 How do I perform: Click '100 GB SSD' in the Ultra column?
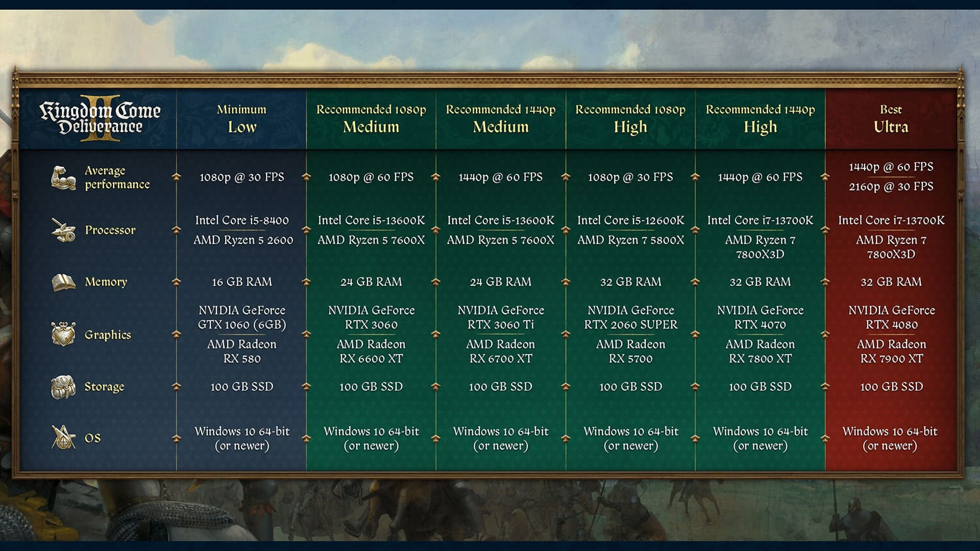[892, 387]
